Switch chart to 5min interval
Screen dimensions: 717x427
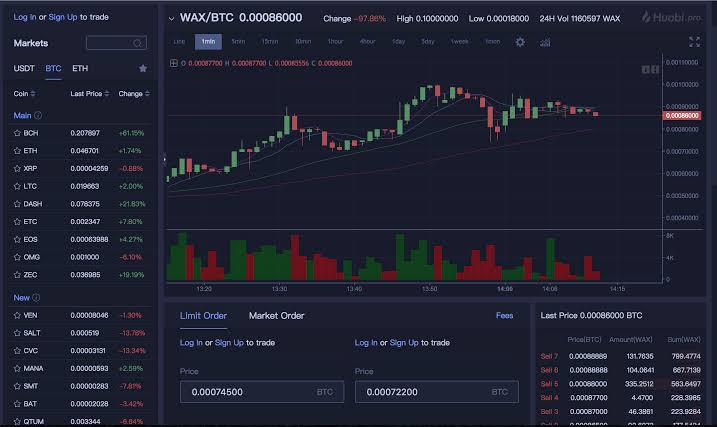tap(238, 42)
